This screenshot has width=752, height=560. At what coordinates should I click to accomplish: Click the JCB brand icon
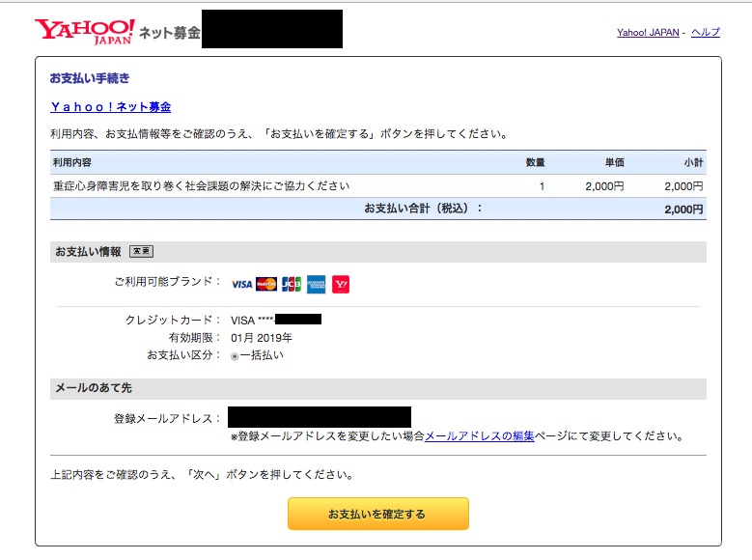pos(292,284)
